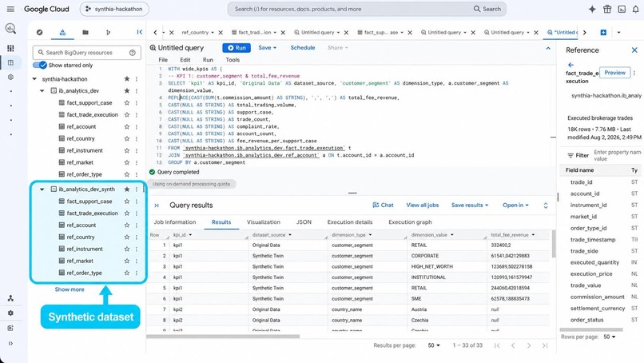644x363 pixels.
Task: Collapse results side panel with arrow icon
Action: (157, 205)
